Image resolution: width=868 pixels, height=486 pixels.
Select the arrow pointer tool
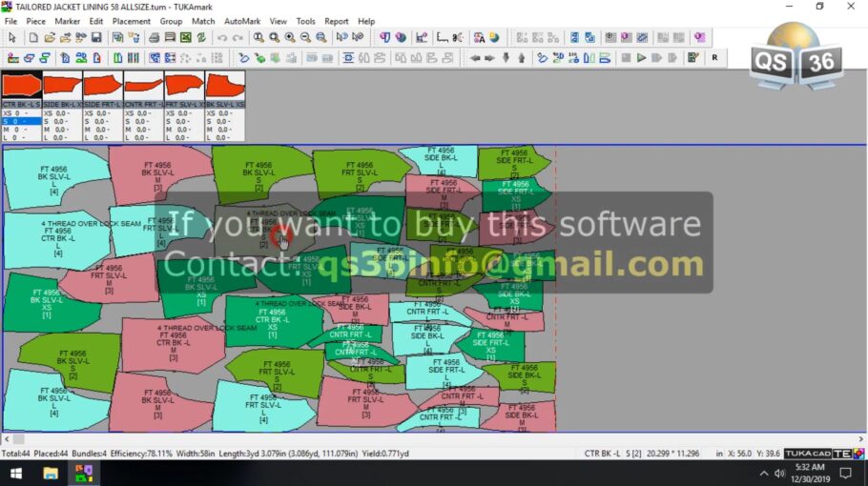click(12, 38)
